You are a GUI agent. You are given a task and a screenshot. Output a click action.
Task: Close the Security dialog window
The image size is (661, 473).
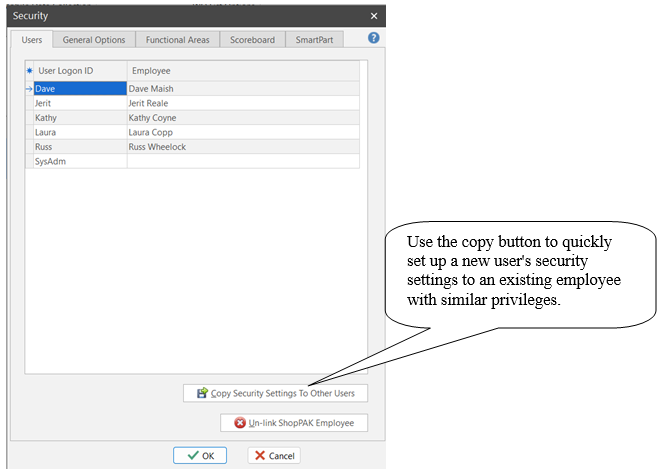click(x=374, y=16)
